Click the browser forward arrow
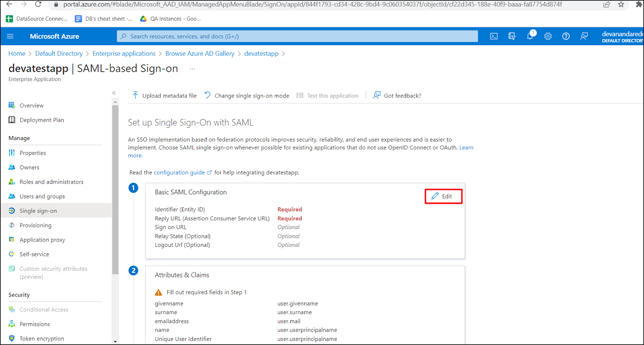644x345 pixels. point(23,4)
